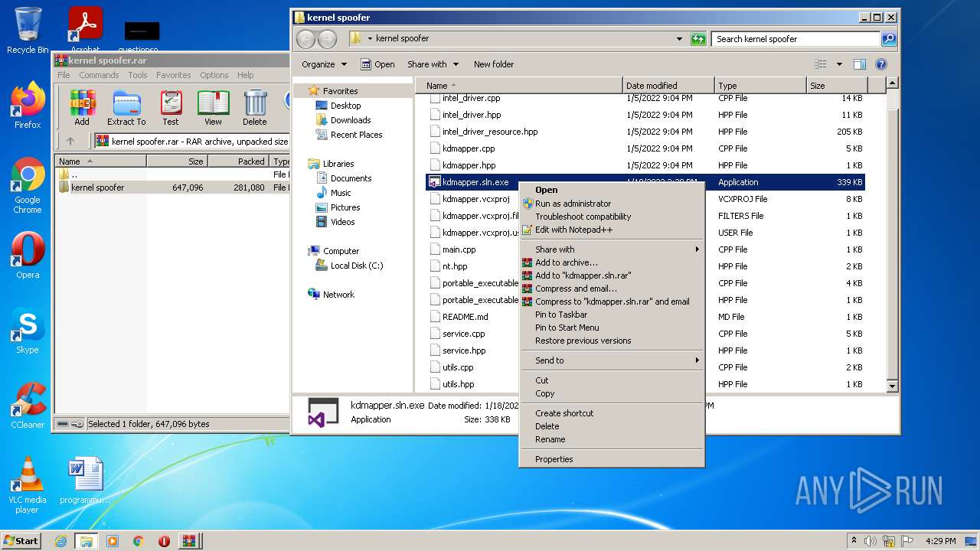
Task: Choose Properties in context menu
Action: coord(612,459)
